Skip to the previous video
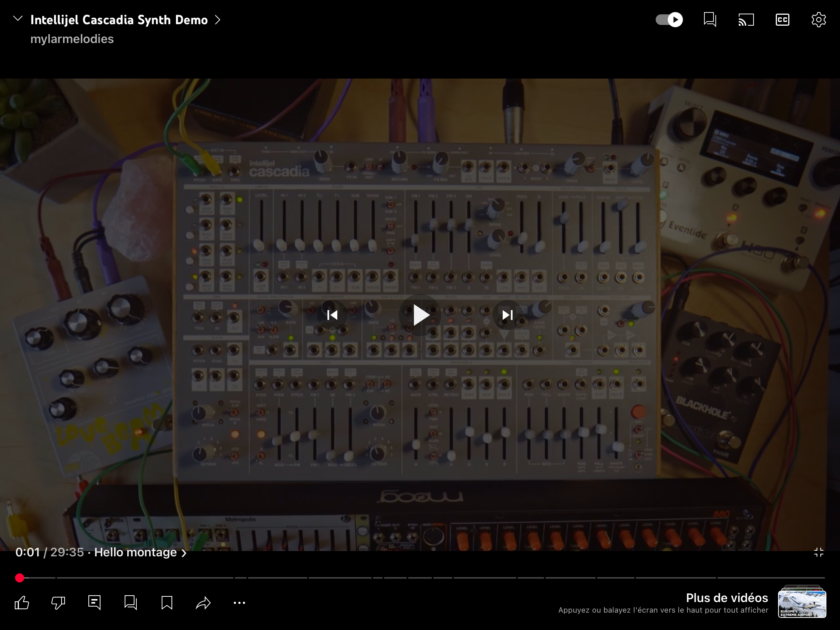 (332, 315)
